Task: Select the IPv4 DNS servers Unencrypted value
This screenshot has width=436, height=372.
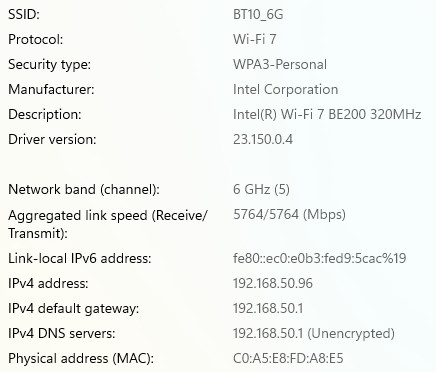Action: 314,333
